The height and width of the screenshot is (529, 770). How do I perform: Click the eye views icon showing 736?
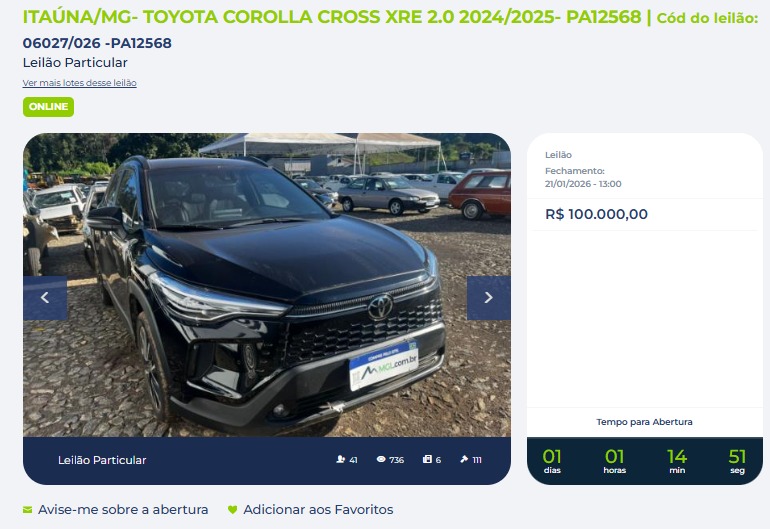(x=381, y=459)
